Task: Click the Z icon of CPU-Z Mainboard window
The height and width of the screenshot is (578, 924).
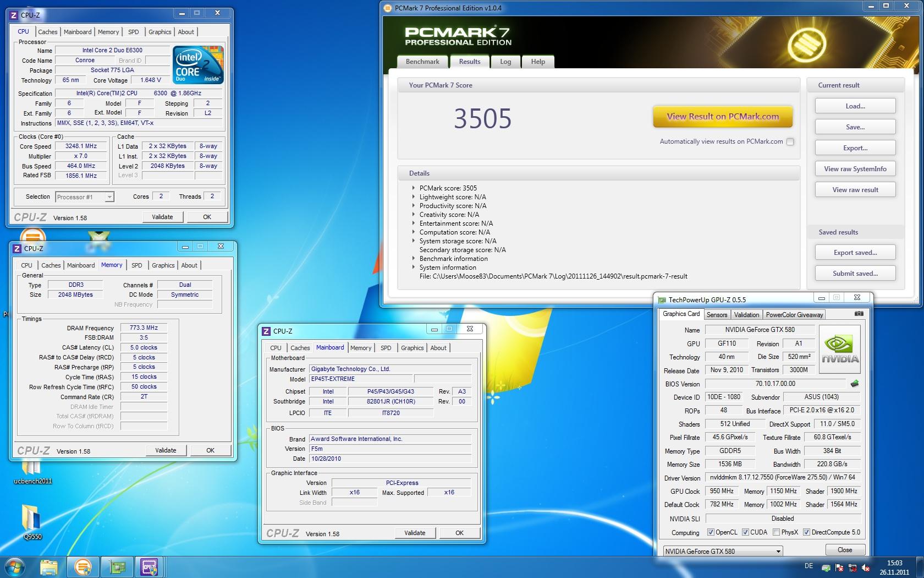Action: (266, 331)
